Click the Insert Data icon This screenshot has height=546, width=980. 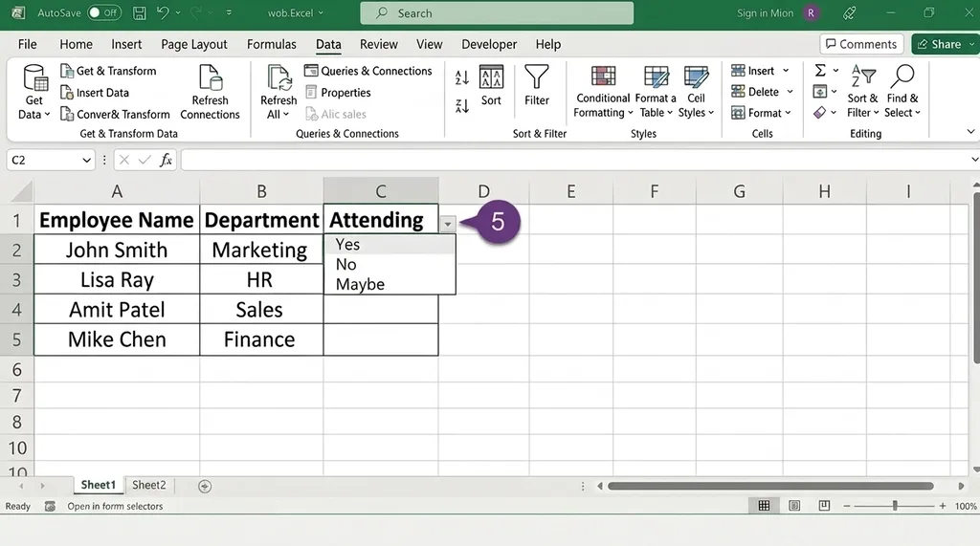(67, 93)
